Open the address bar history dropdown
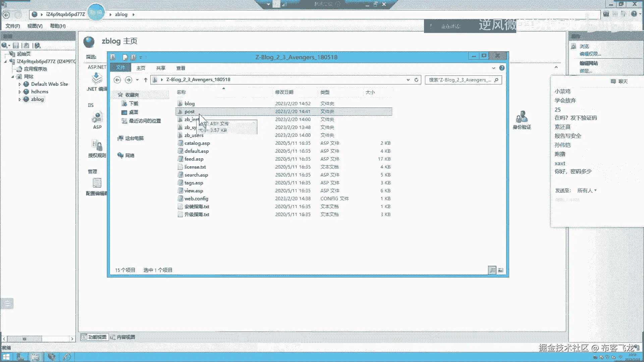This screenshot has height=362, width=644. click(x=408, y=80)
